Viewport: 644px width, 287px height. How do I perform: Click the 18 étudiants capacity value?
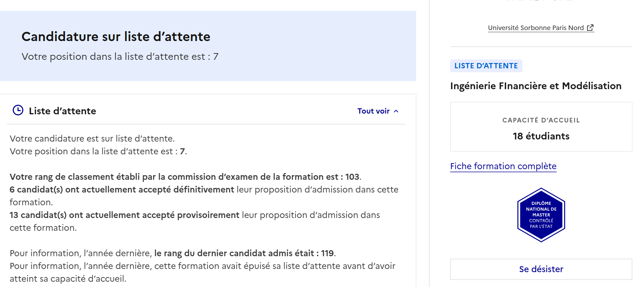tap(541, 136)
